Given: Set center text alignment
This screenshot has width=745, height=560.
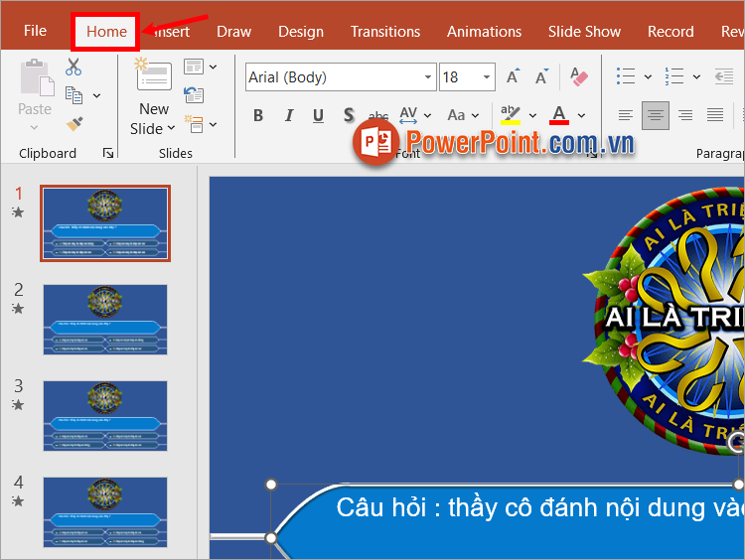Looking at the screenshot, I should pyautogui.click(x=656, y=115).
